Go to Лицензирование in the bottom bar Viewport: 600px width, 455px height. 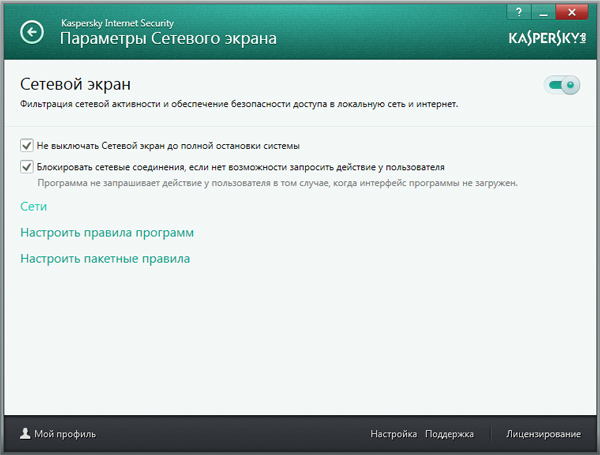coord(543,435)
